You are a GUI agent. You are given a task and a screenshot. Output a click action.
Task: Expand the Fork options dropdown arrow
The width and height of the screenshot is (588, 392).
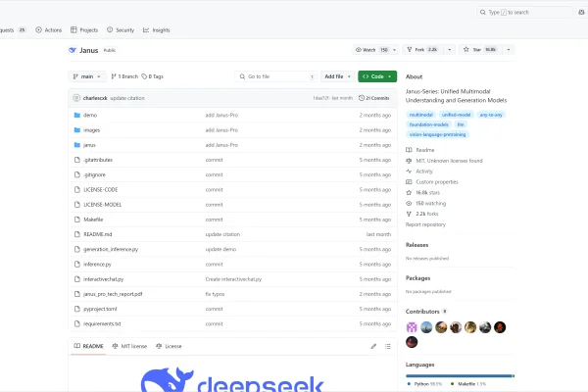tap(449, 50)
